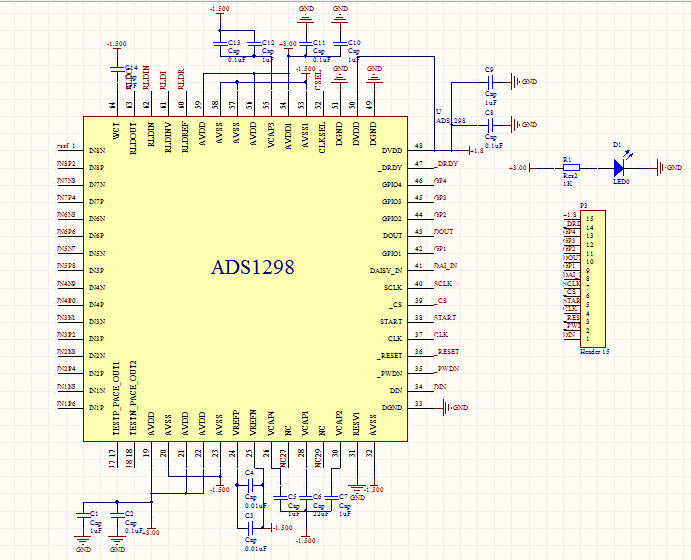Select capacitor C8 symbol
Screen dimensions: 691x560
click(x=490, y=125)
